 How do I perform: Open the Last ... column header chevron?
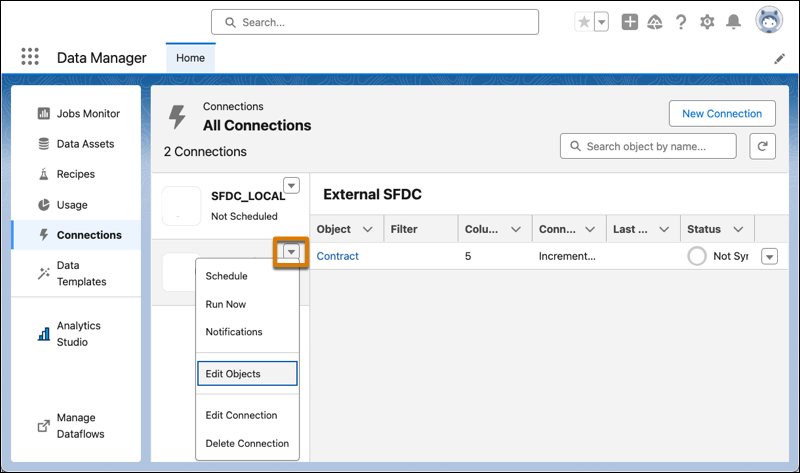(664, 230)
